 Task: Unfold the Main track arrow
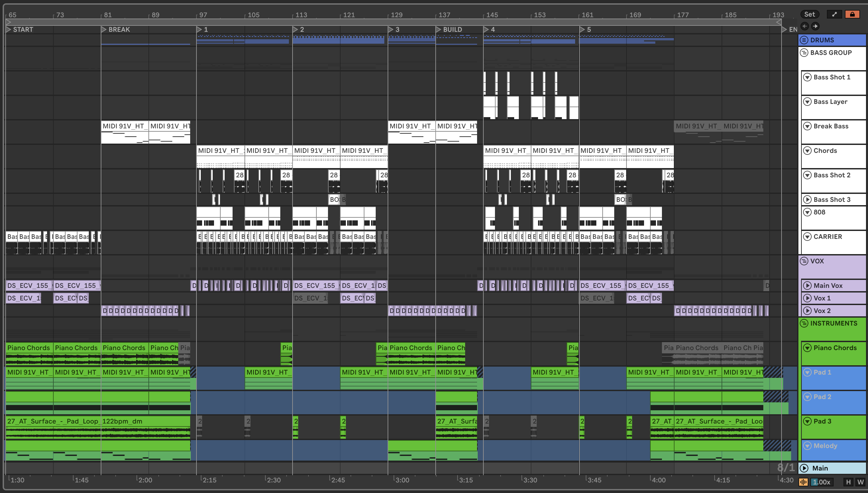[804, 468]
